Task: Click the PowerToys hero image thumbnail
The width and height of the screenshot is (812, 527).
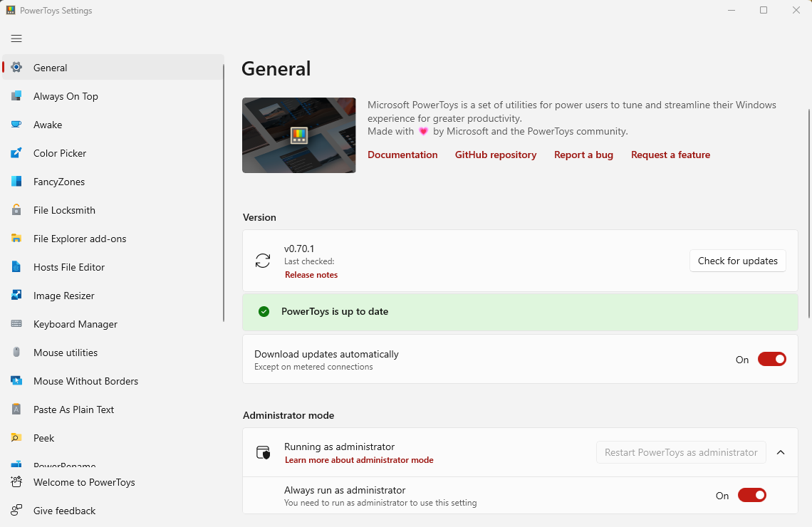Action: coord(299,135)
